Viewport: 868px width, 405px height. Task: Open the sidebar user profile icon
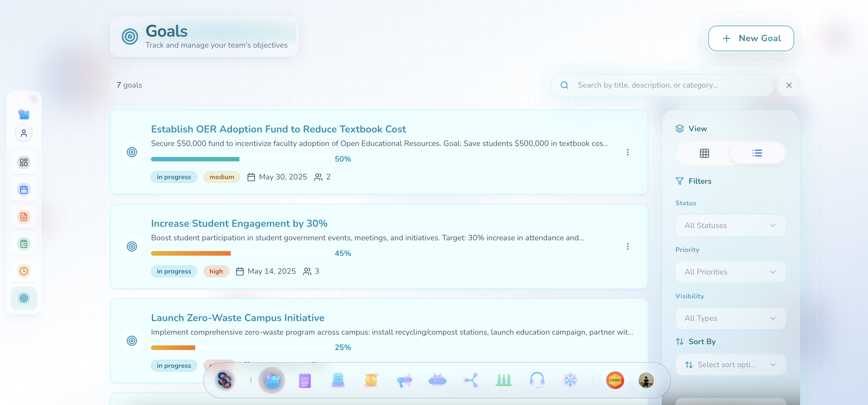(24, 133)
